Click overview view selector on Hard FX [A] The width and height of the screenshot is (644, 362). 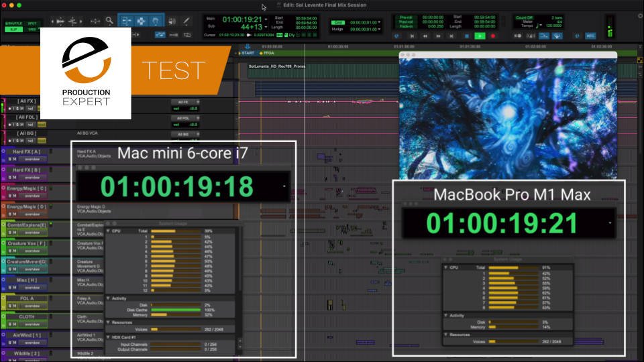click(32, 160)
